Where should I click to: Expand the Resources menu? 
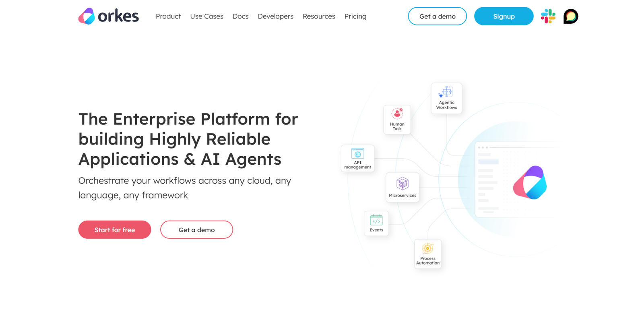(x=318, y=17)
